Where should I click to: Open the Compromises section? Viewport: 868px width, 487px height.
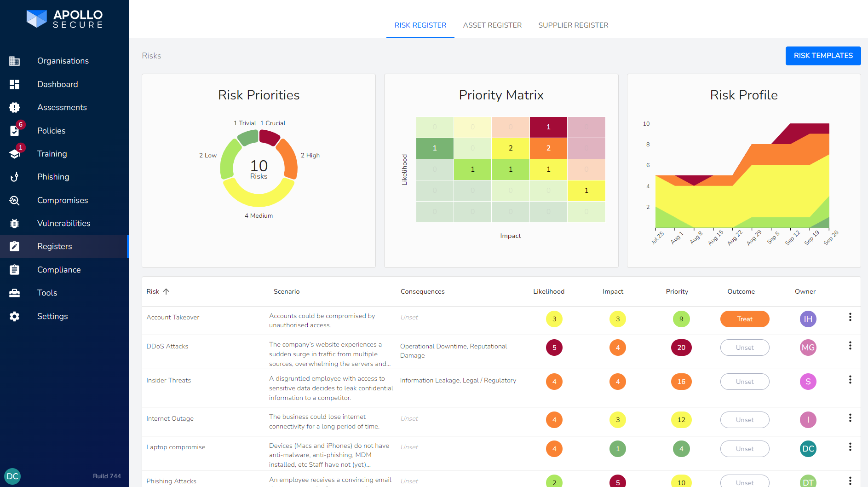63,200
